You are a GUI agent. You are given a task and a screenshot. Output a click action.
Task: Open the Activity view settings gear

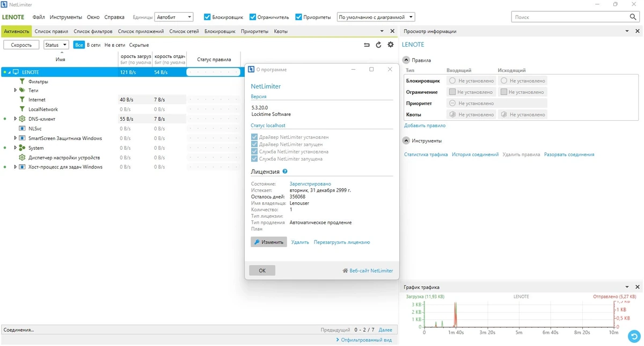(391, 45)
